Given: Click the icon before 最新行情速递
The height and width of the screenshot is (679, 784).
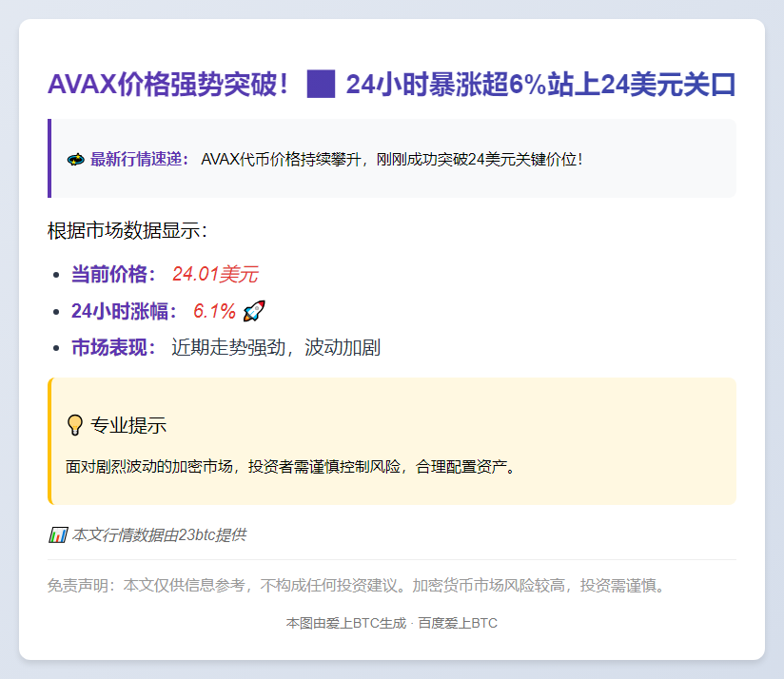Looking at the screenshot, I should coord(76,160).
